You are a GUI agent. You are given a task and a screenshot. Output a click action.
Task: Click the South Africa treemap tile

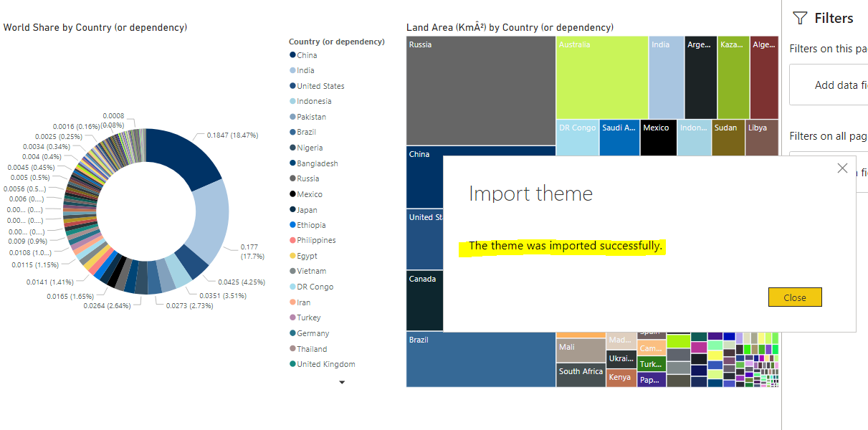click(x=581, y=376)
